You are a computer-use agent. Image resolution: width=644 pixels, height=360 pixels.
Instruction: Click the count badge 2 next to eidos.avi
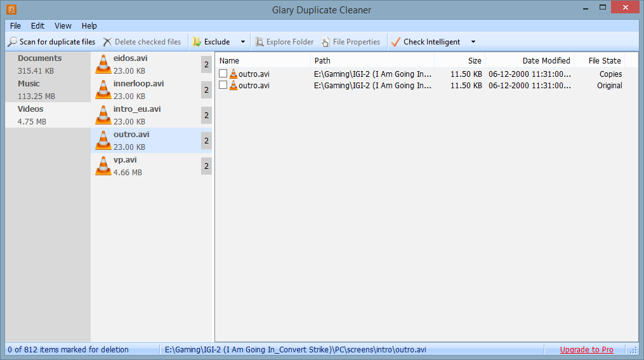pyautogui.click(x=206, y=65)
